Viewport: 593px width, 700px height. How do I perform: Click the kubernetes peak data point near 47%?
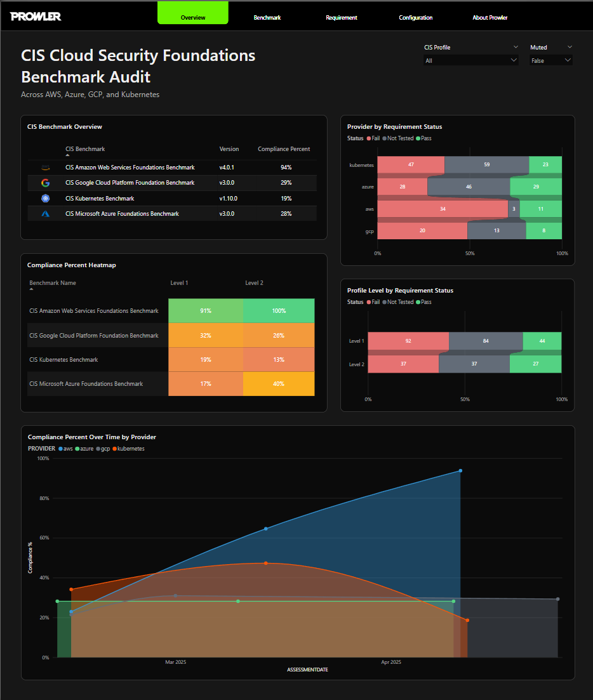coord(265,564)
